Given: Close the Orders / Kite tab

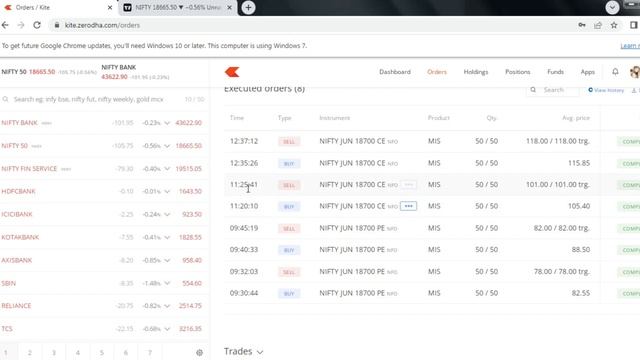Looking at the screenshot, I should 110,7.
